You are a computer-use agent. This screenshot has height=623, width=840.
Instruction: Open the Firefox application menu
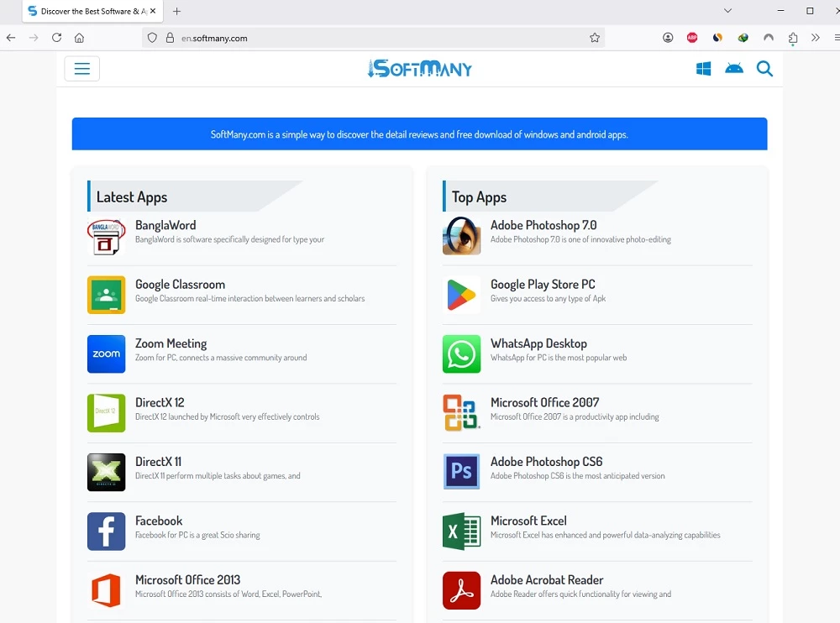click(x=837, y=38)
